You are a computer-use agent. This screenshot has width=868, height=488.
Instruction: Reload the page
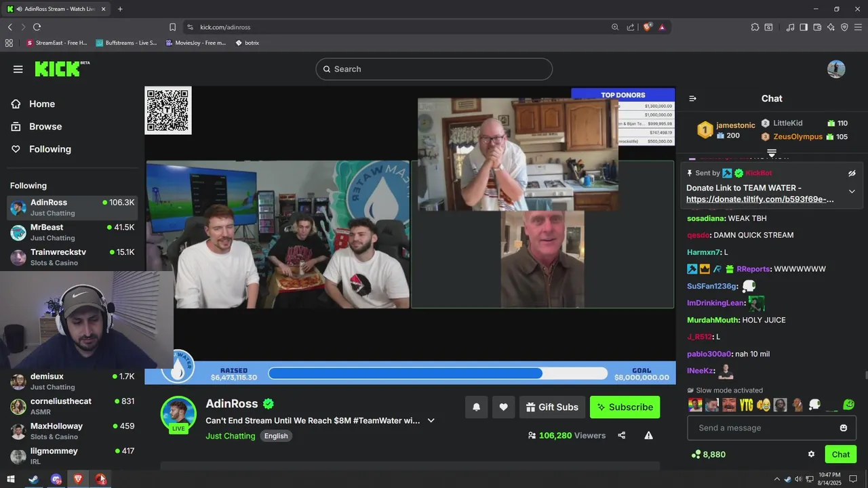[37, 27]
